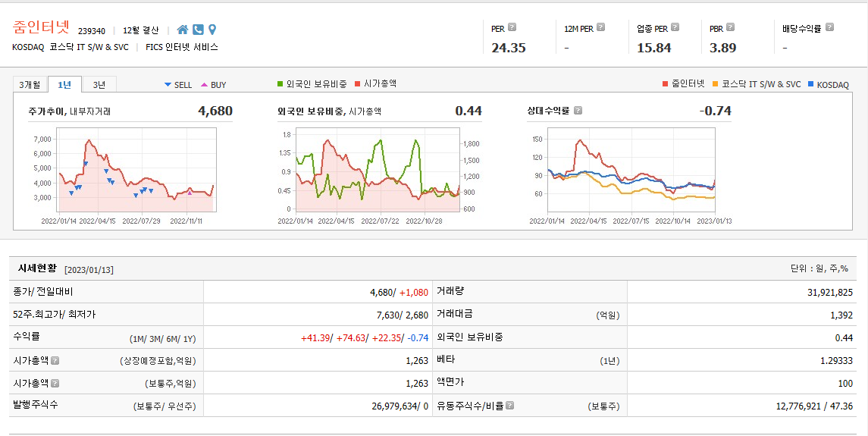Open help icon next to PER

pos(512,27)
